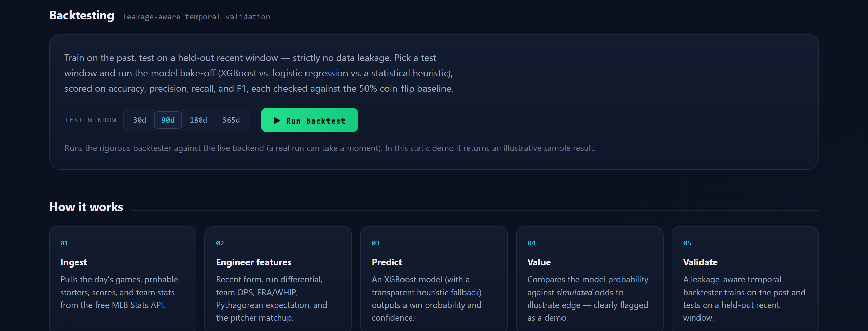Screen dimensions: 868x331
Task: Click the 'leakage-aware temporal validation' subtitle
Action: (196, 17)
